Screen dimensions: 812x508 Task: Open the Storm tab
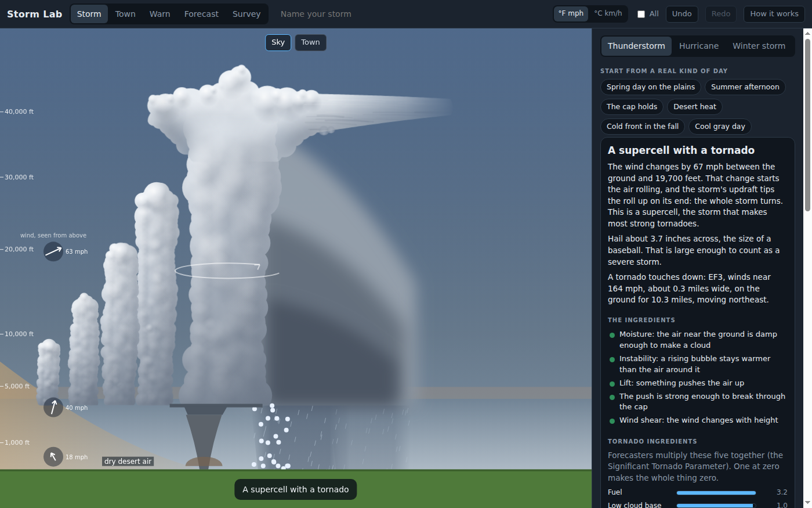pos(89,14)
